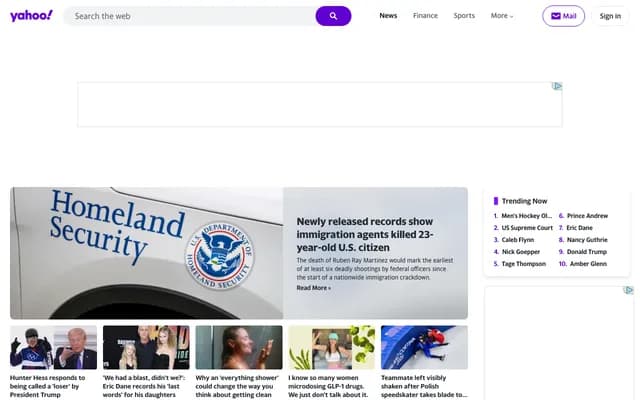Click the lead story summary about Ruben Ray Martinez
Image resolution: width=640 pixels, height=400 pixels.
pos(375,269)
